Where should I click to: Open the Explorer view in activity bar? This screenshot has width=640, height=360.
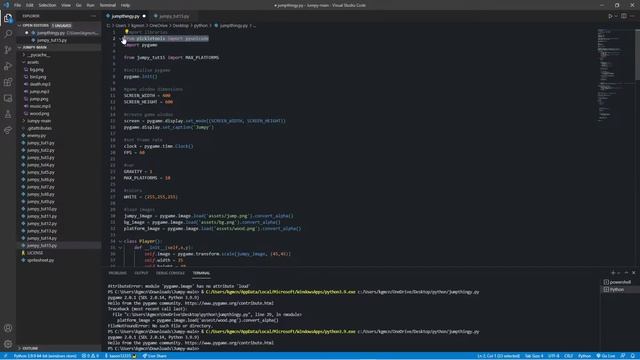8,18
